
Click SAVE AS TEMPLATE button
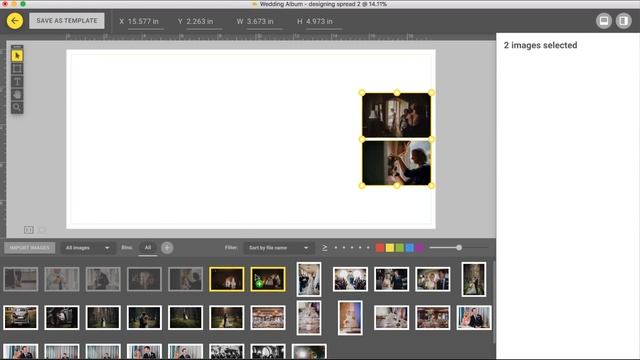click(67, 21)
